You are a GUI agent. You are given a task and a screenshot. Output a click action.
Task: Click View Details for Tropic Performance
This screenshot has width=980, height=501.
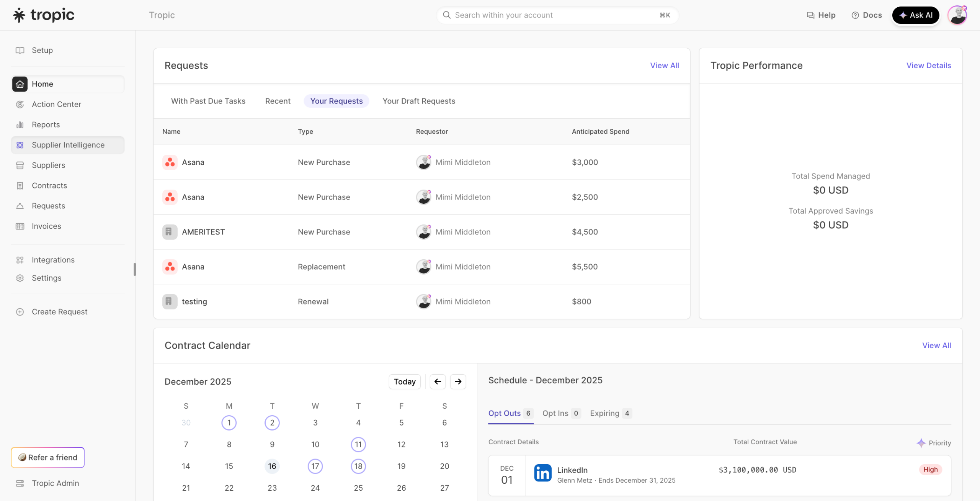(928, 65)
